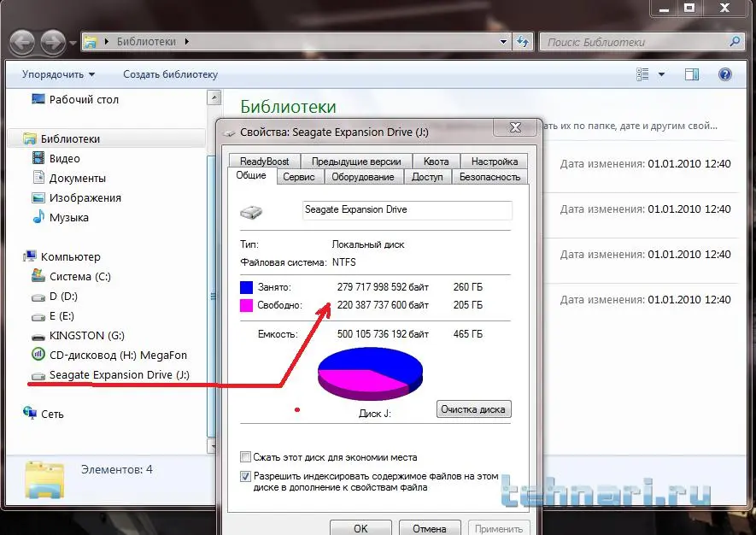Switch to the 'Доступ' tab
This screenshot has width=756, height=535.
pos(427,177)
